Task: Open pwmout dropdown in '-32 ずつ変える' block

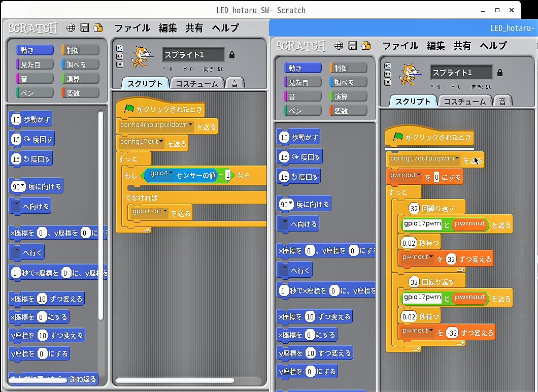Action: click(x=431, y=331)
